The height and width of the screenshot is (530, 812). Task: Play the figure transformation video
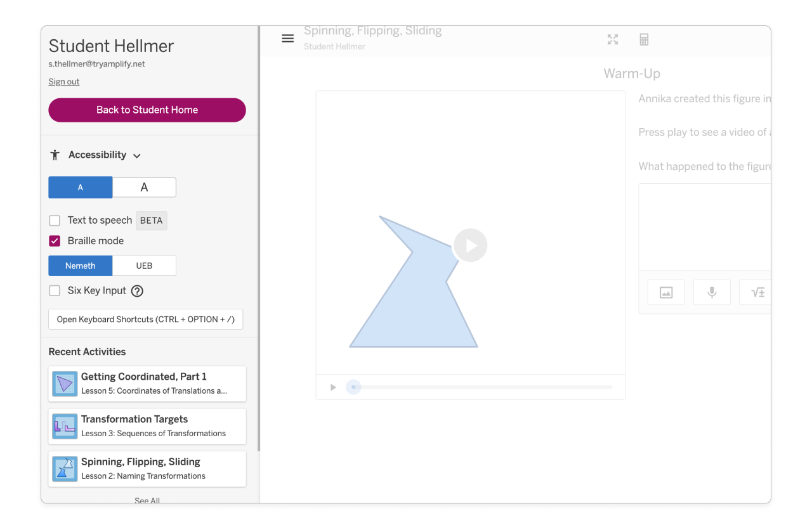(470, 245)
